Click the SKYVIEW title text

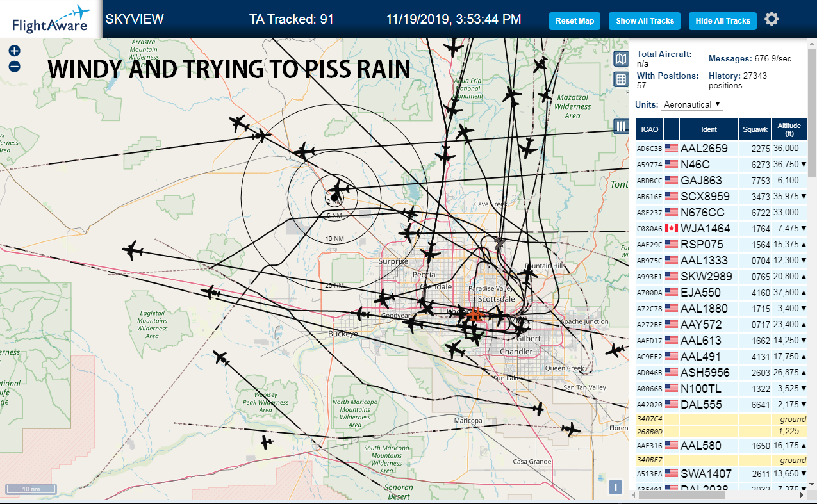coord(135,19)
